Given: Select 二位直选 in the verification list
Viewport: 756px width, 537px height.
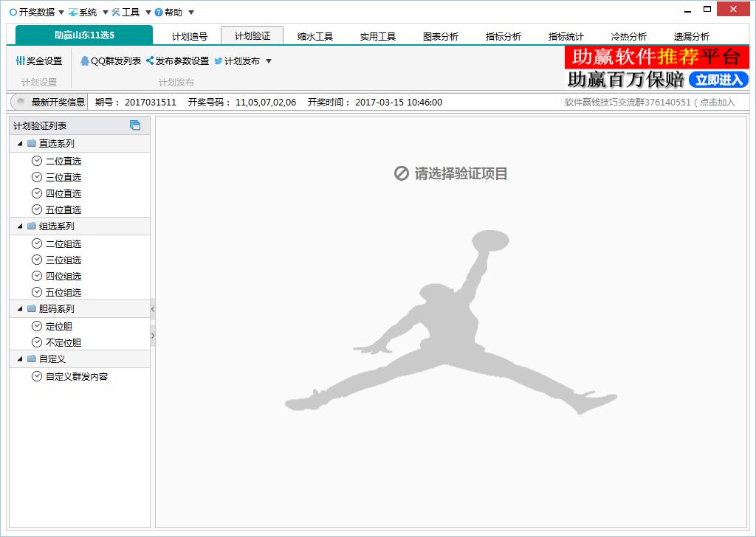Looking at the screenshot, I should [63, 161].
